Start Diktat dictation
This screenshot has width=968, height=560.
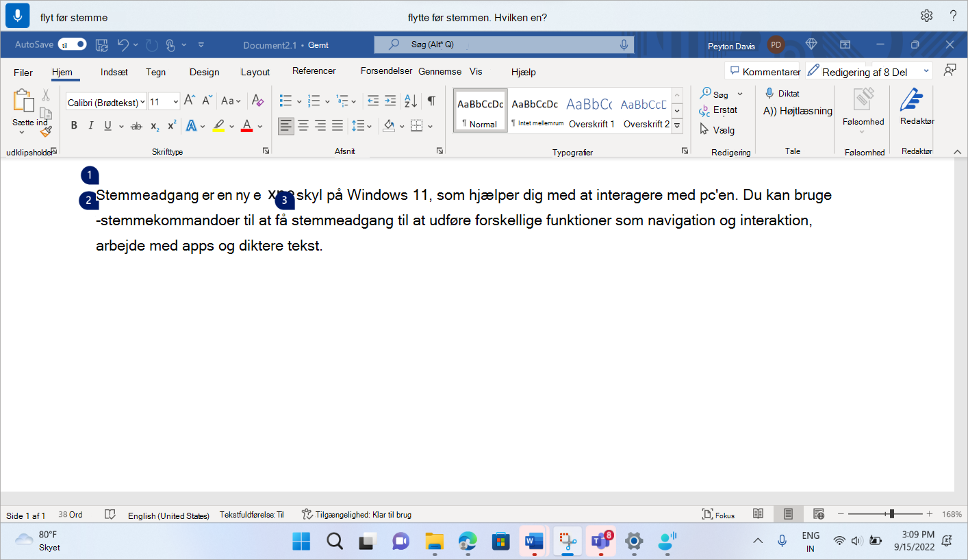(782, 93)
